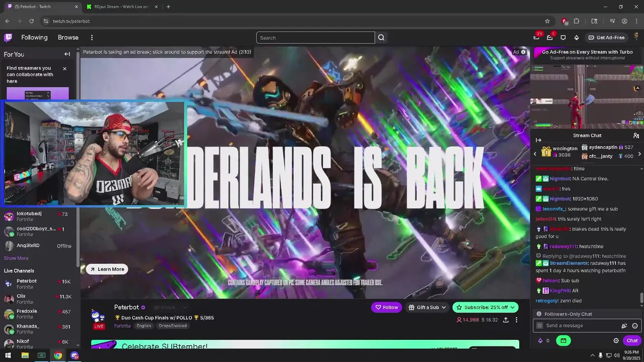Go to Following page
This screenshot has width=644, height=362.
click(x=34, y=38)
